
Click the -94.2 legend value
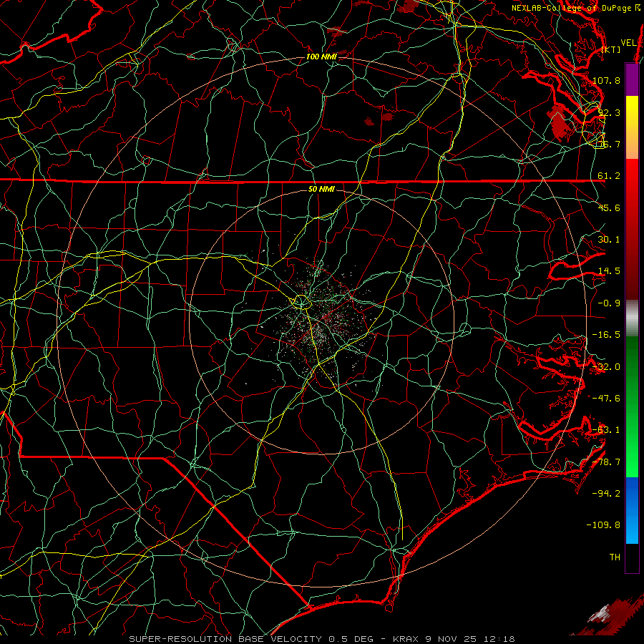[606, 494]
